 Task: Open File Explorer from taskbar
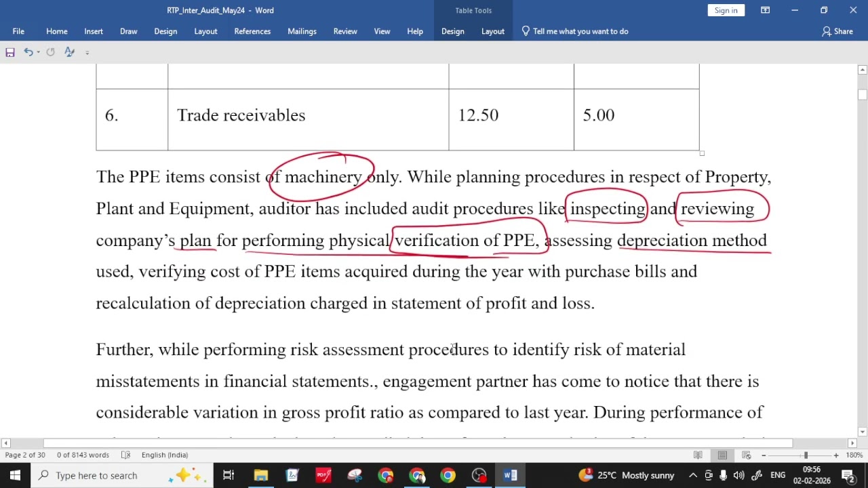pos(261,475)
